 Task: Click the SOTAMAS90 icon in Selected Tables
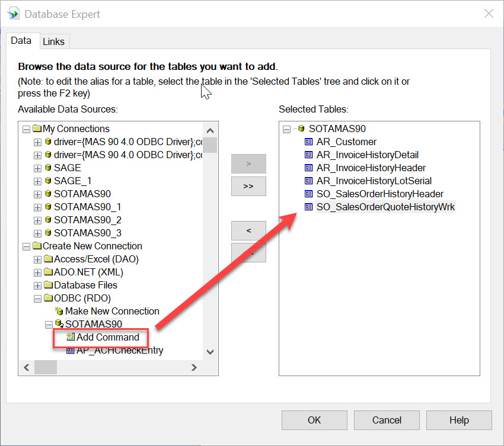[301, 129]
